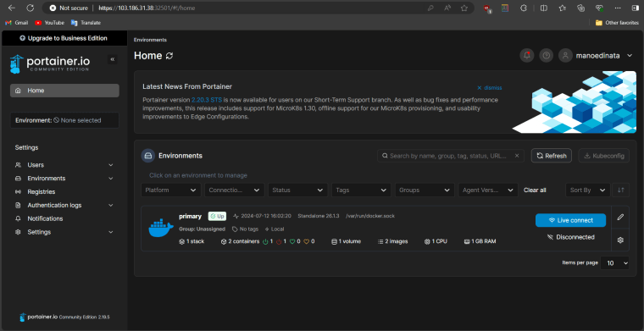
Task: Click the Environments breadcrumb
Action: [150, 40]
